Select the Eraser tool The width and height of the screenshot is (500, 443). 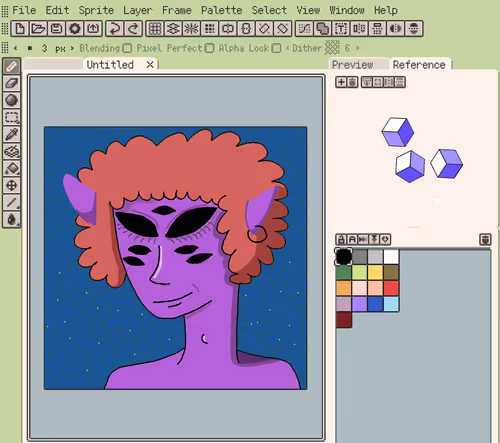coord(12,83)
